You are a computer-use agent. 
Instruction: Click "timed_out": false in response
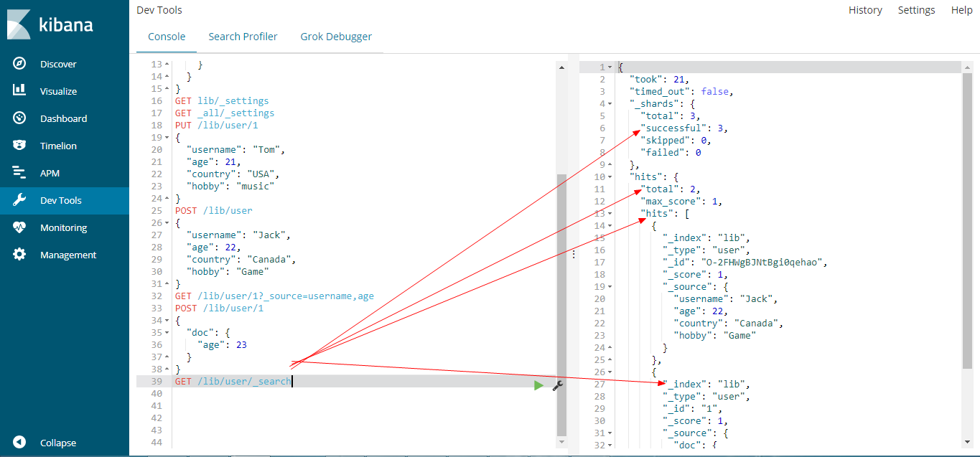(x=681, y=91)
